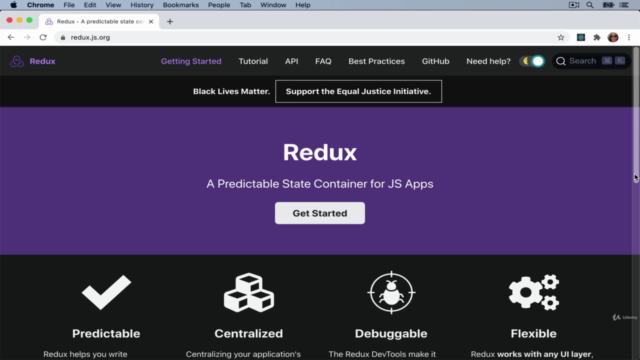Open the Best Practices nav link

tap(376, 61)
